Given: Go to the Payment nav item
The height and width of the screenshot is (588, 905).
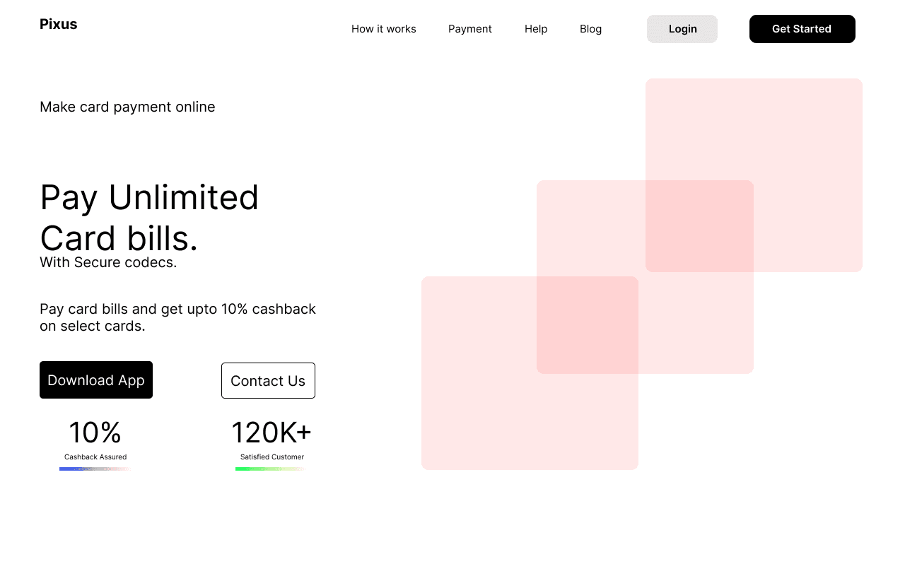Looking at the screenshot, I should click(470, 29).
